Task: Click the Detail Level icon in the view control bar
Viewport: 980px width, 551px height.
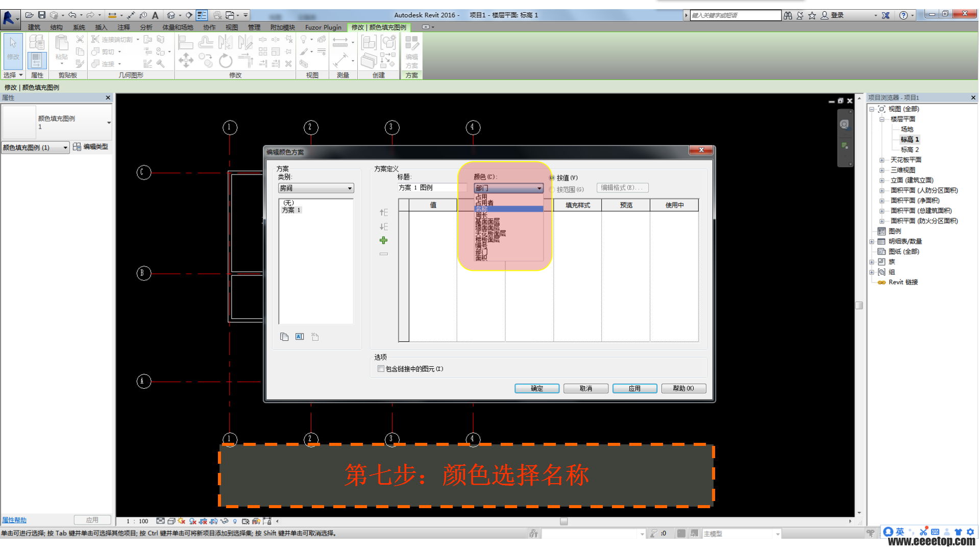Action: 160,521
